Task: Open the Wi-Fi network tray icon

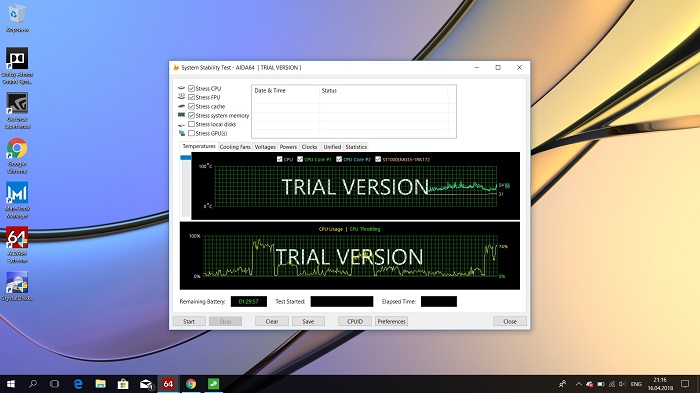Action: pos(612,384)
